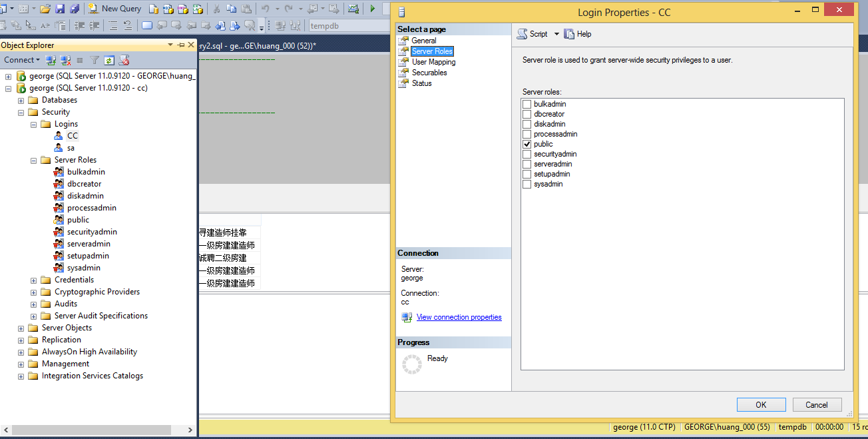The image size is (868, 439).
Task: Click the OK button
Action: point(761,404)
